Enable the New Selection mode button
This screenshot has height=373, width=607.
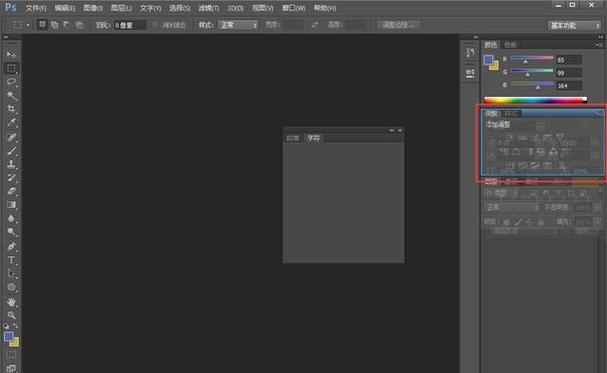(42, 25)
